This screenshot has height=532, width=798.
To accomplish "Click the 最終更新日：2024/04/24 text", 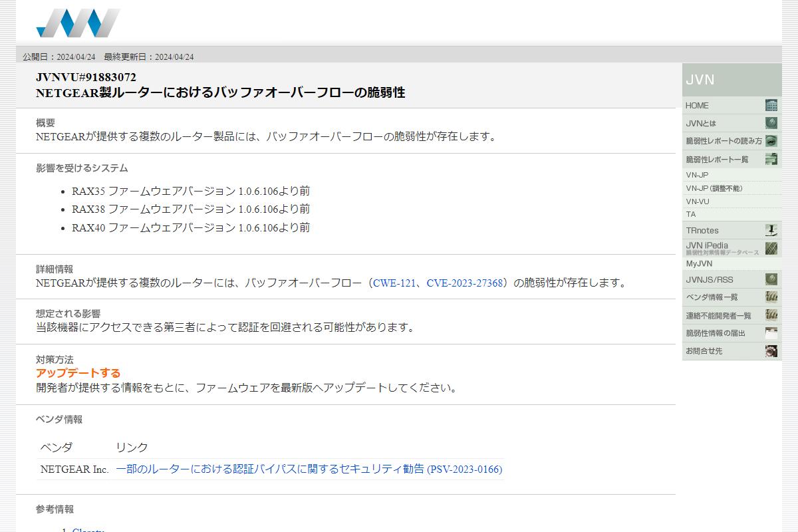I will [x=149, y=57].
